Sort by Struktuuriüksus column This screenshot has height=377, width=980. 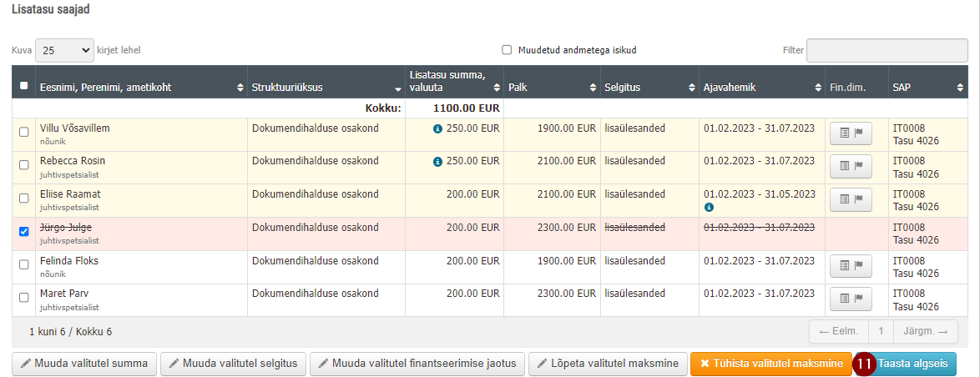(326, 88)
